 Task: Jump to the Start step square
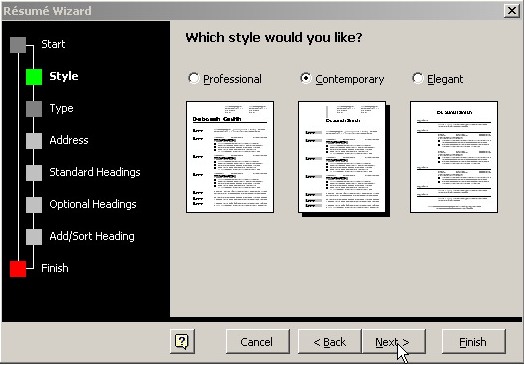tap(18, 45)
